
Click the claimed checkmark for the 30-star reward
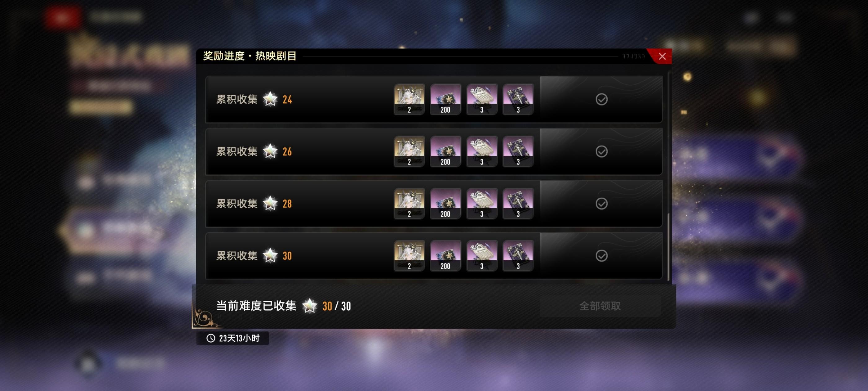[x=601, y=256]
